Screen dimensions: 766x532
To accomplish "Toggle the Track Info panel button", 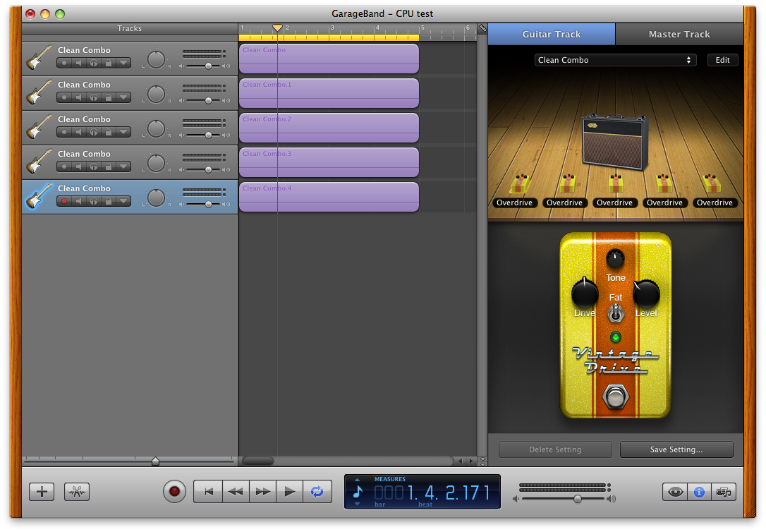I will (x=699, y=492).
